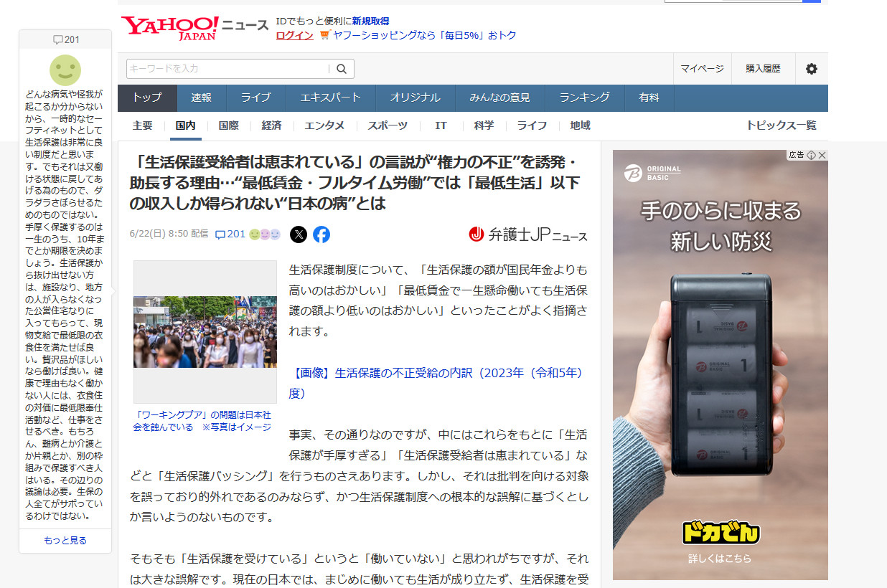The height and width of the screenshot is (588, 887).
Task: Share the article on Facebook
Action: pos(322,234)
